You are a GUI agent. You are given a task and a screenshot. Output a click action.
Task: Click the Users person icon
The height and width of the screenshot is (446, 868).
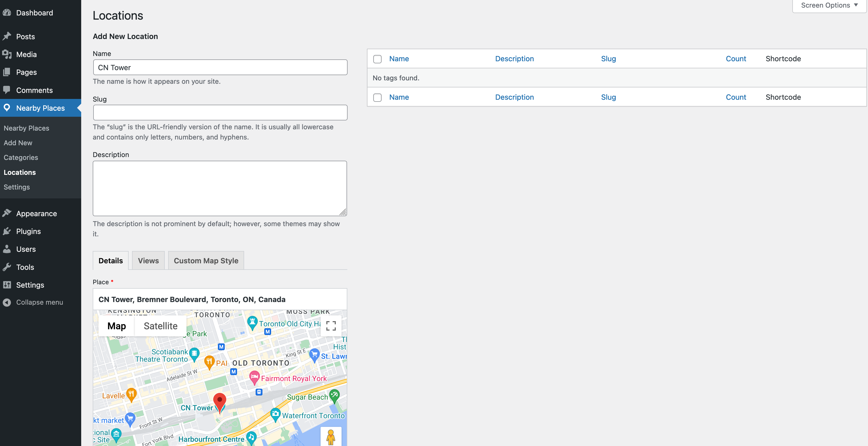click(7, 249)
